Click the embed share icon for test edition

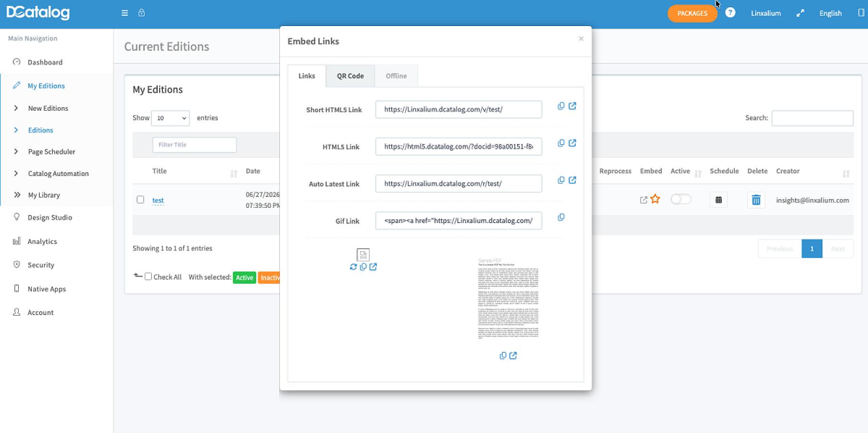point(644,200)
